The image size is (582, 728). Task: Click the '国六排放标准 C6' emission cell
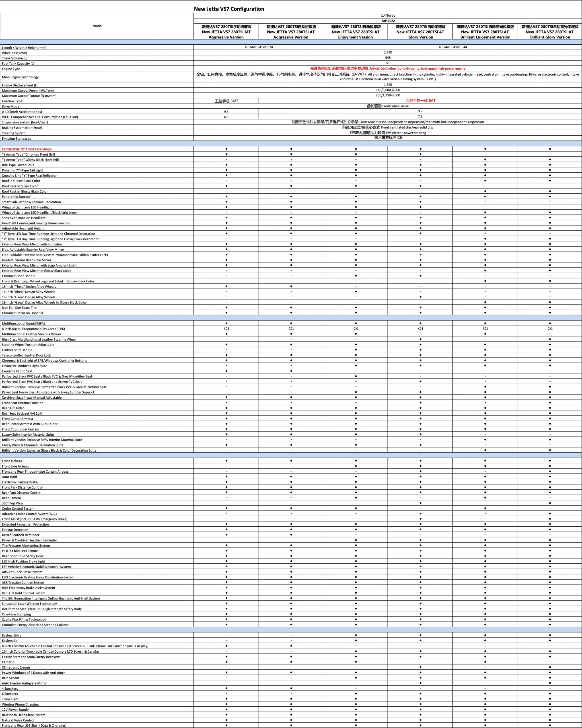click(388, 137)
